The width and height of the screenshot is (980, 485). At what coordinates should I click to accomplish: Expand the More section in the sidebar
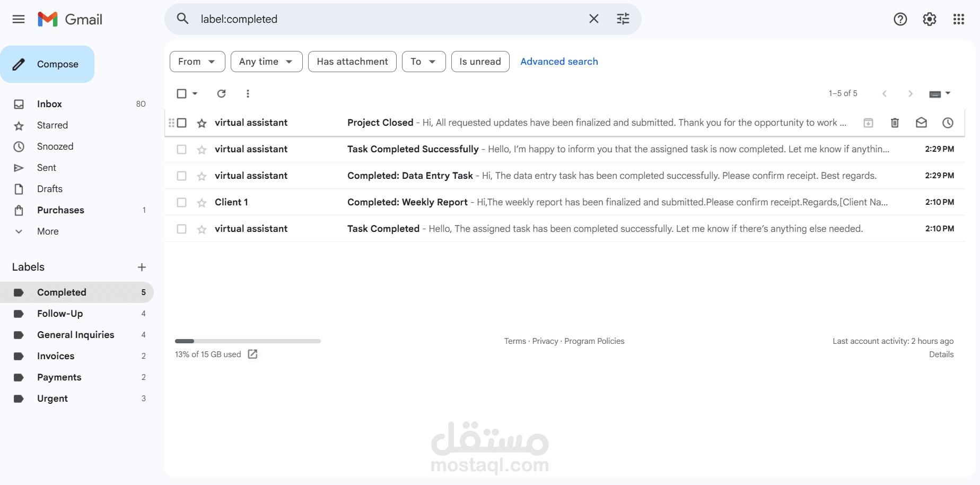pos(48,231)
